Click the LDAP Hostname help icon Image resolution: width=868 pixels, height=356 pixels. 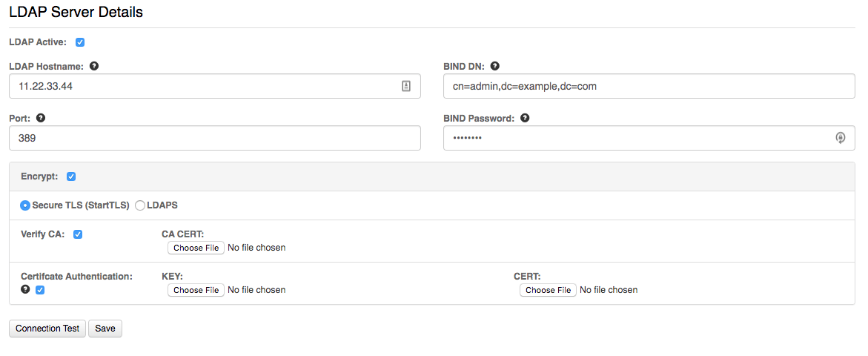94,66
